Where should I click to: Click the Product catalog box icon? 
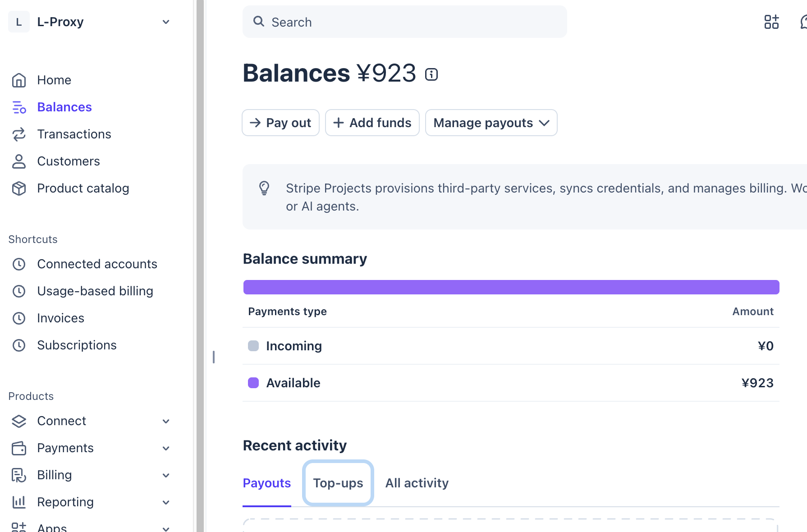[19, 188]
